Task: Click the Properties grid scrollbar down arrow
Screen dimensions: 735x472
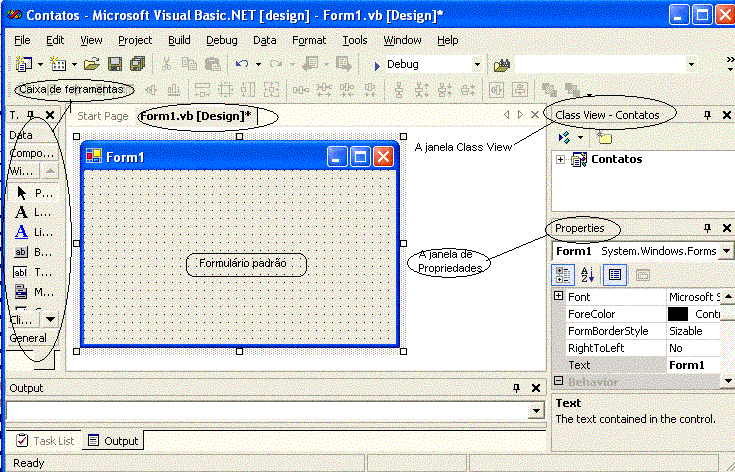Action: (x=728, y=380)
